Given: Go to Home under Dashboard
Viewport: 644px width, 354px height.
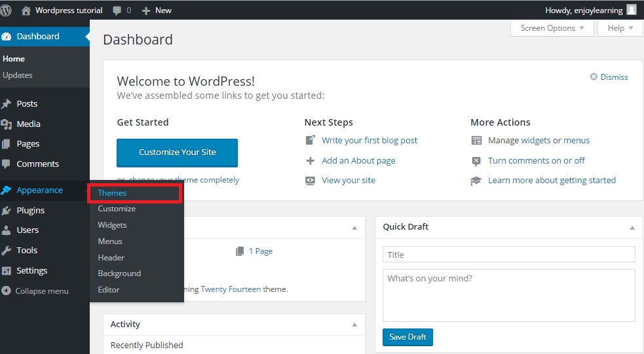Looking at the screenshot, I should tap(14, 59).
